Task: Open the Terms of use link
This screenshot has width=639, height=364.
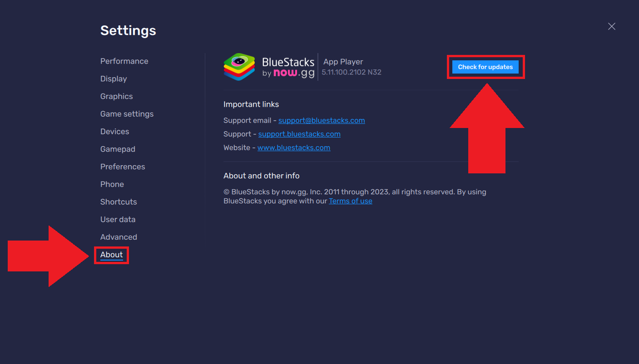Action: point(350,201)
